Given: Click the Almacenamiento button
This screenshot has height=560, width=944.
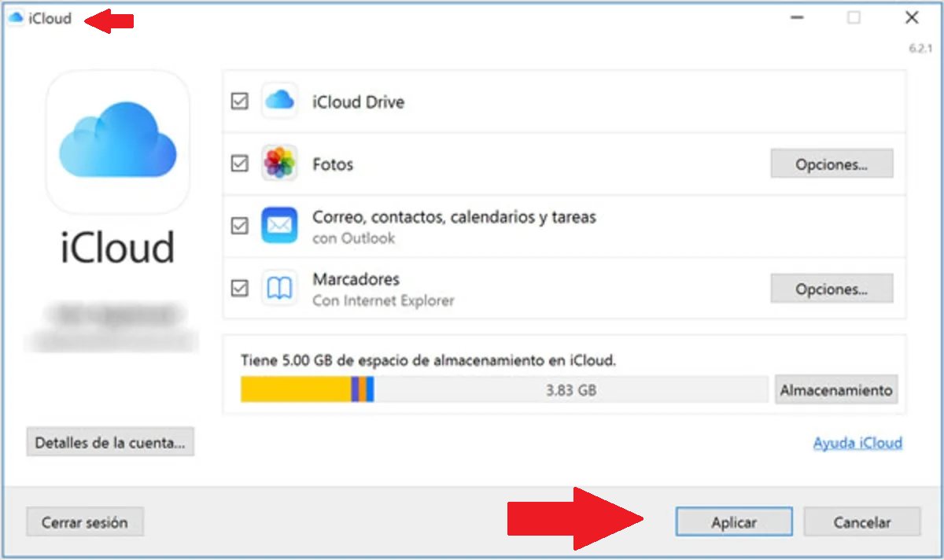Looking at the screenshot, I should click(836, 389).
